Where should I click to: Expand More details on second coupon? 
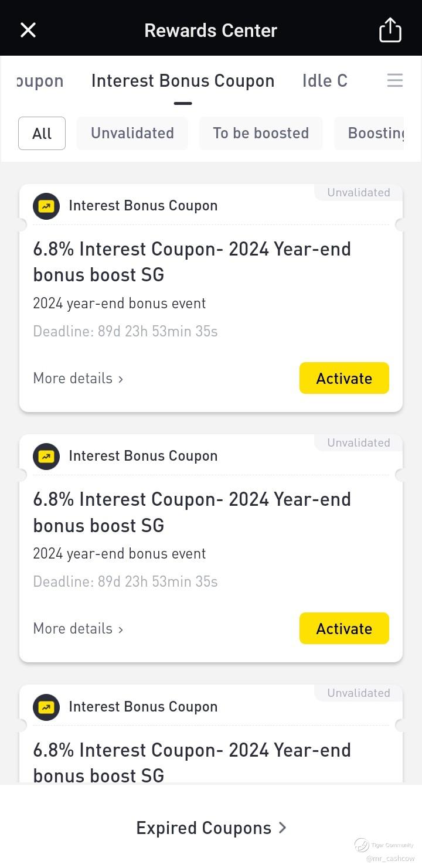78,629
